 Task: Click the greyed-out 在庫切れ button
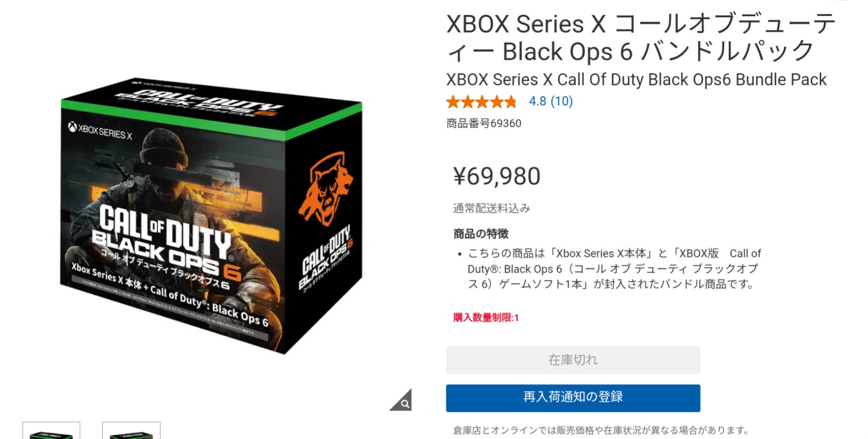573,360
